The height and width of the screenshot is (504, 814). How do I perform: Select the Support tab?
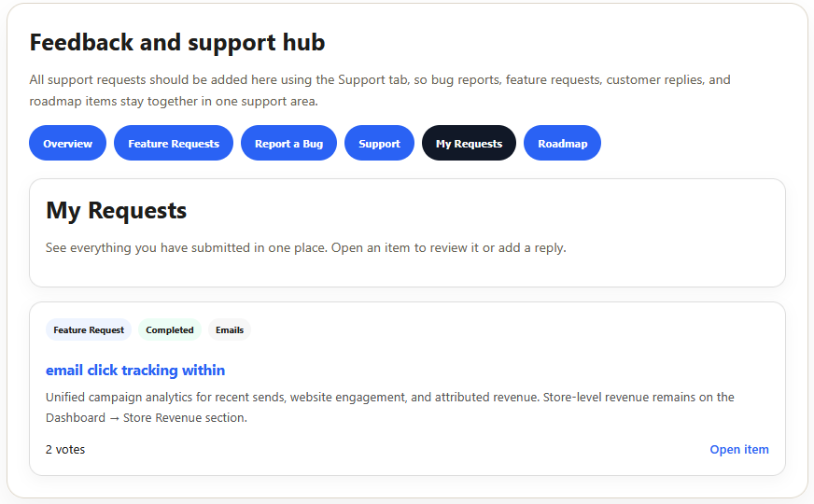379,143
